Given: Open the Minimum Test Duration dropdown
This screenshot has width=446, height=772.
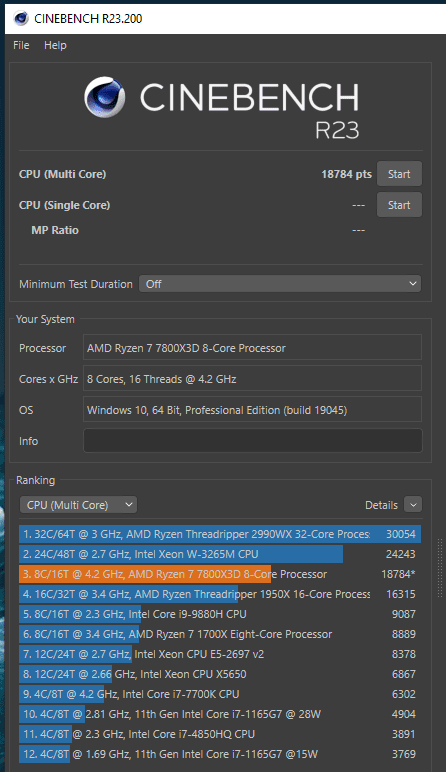Looking at the screenshot, I should pyautogui.click(x=280, y=284).
